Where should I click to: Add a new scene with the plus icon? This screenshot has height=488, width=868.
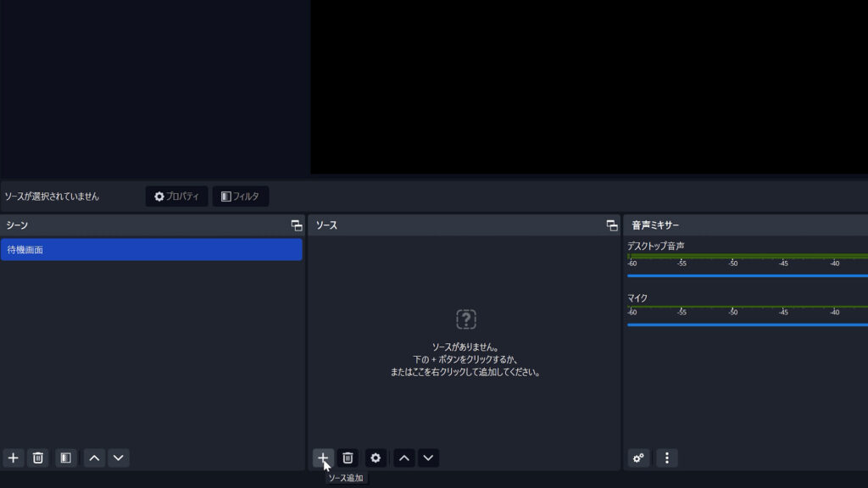coord(13,457)
